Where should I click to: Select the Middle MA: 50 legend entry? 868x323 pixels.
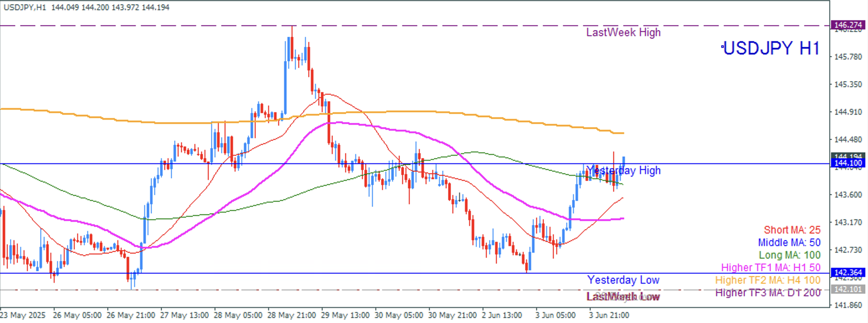(789, 242)
